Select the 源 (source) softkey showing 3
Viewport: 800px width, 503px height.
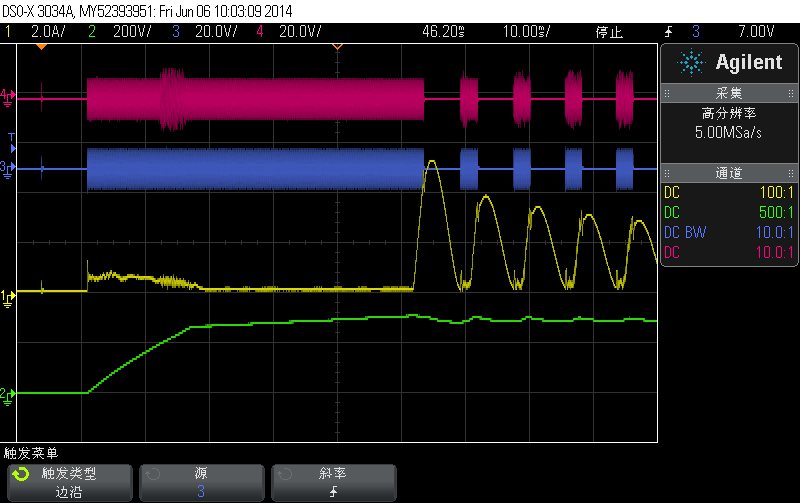pos(202,483)
